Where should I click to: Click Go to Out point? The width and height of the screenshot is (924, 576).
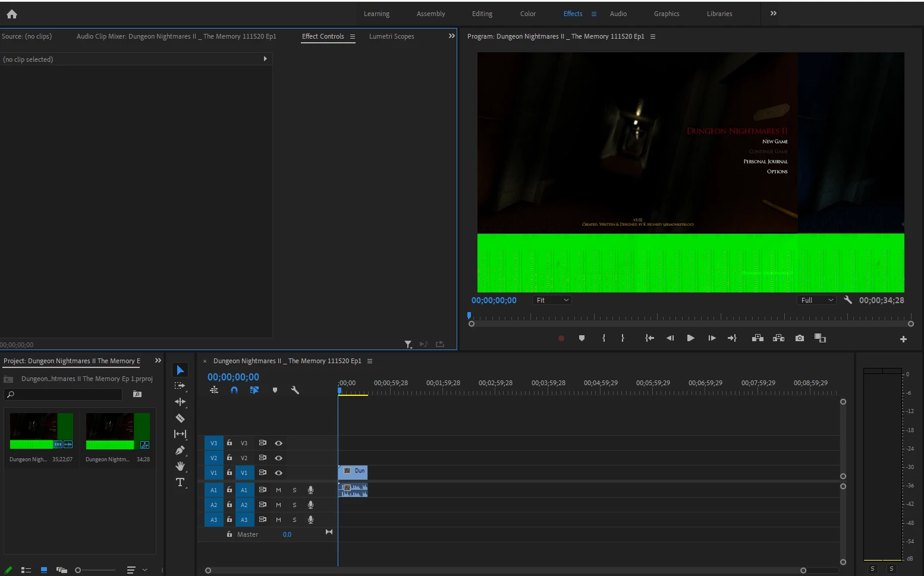tap(732, 338)
